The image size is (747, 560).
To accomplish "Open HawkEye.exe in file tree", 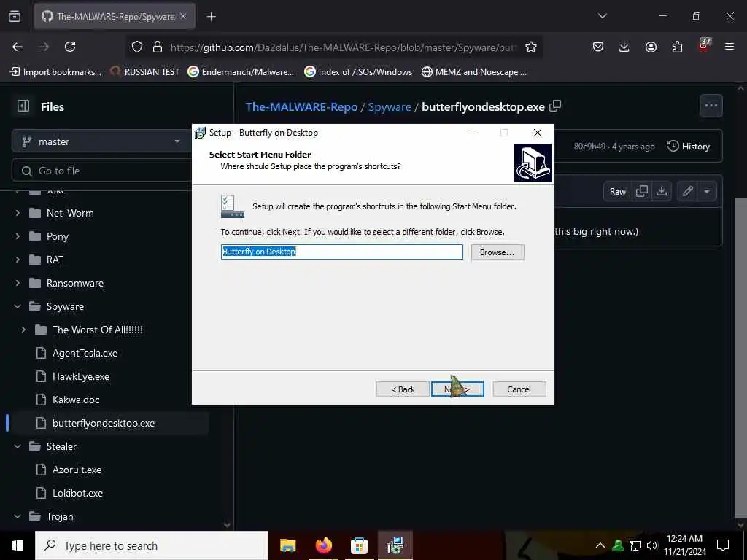I will click(x=81, y=376).
